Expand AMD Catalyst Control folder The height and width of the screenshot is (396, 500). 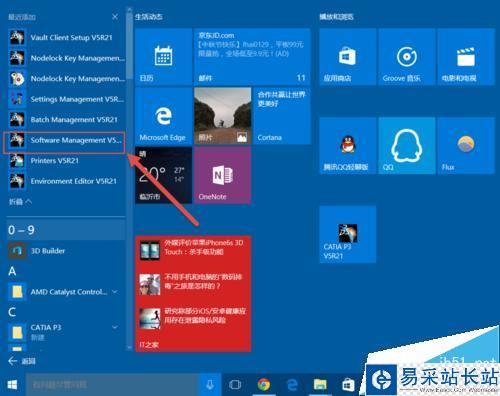click(x=115, y=292)
